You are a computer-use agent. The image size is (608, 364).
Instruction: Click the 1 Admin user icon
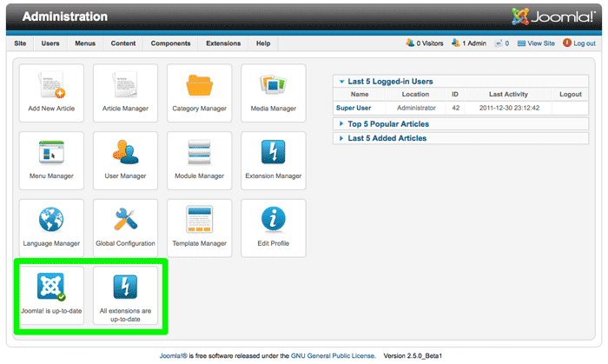click(x=456, y=43)
